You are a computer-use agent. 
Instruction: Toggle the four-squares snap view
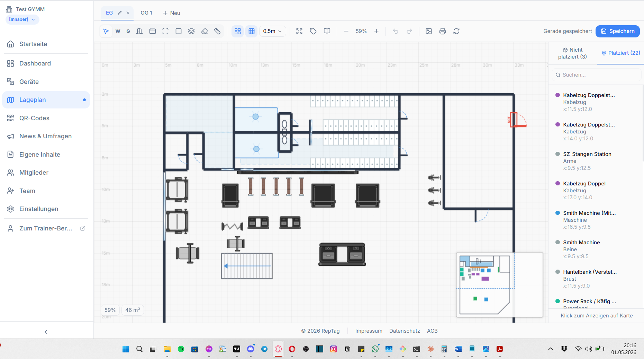pos(238,31)
